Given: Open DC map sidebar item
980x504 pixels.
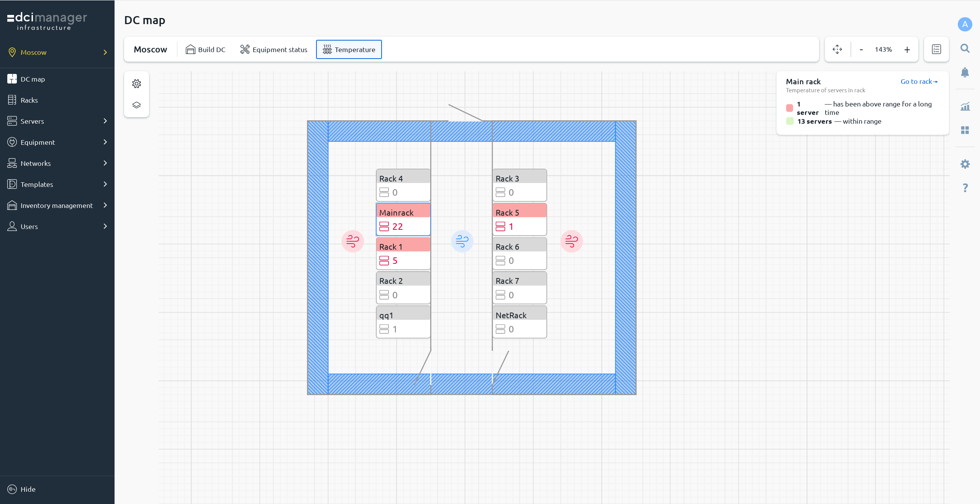Looking at the screenshot, I should click(x=33, y=79).
